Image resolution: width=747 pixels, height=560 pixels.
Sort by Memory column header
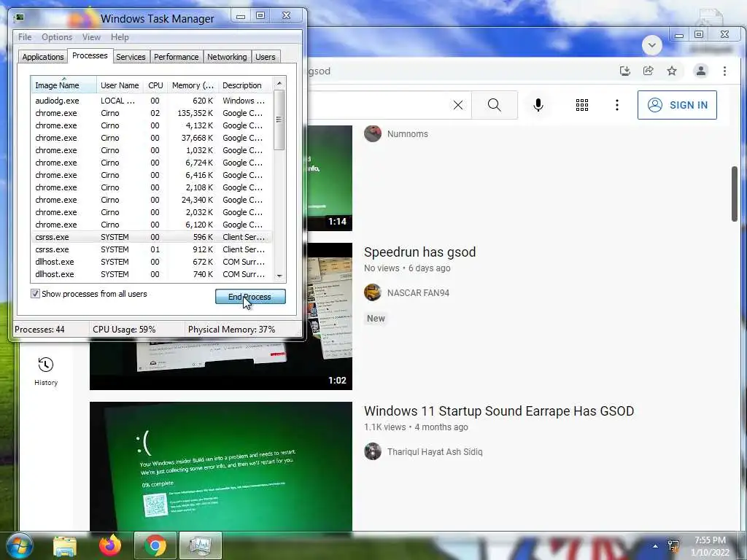[x=193, y=85]
